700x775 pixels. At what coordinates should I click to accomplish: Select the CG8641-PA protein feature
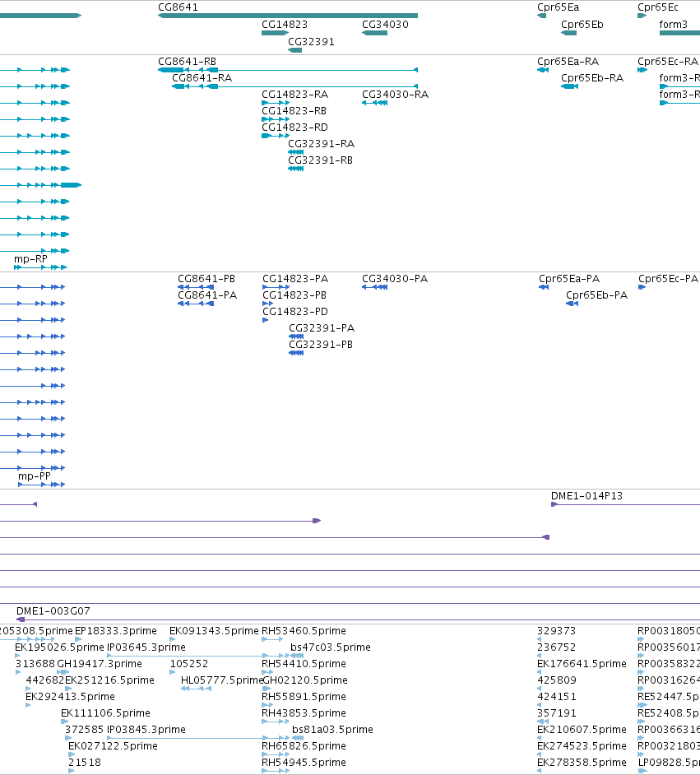click(196, 304)
